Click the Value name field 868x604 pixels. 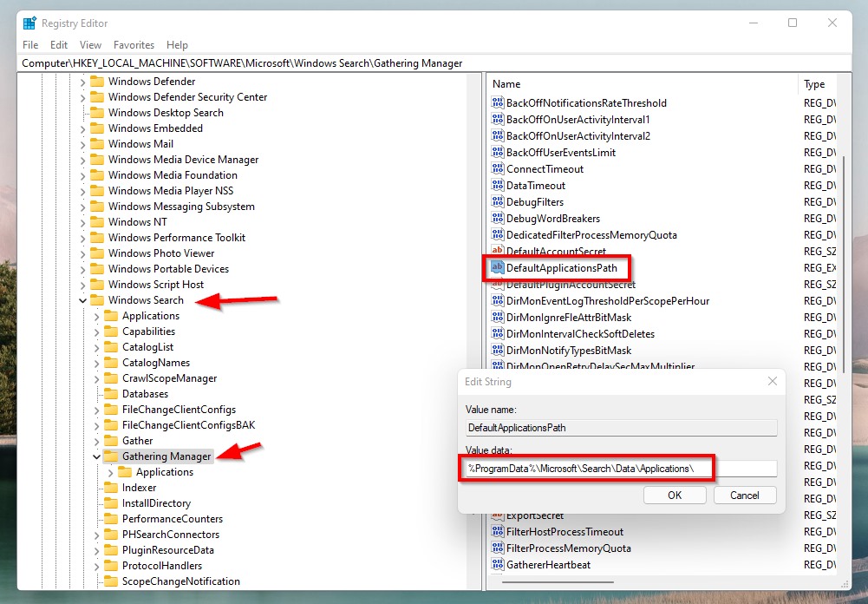click(x=621, y=427)
